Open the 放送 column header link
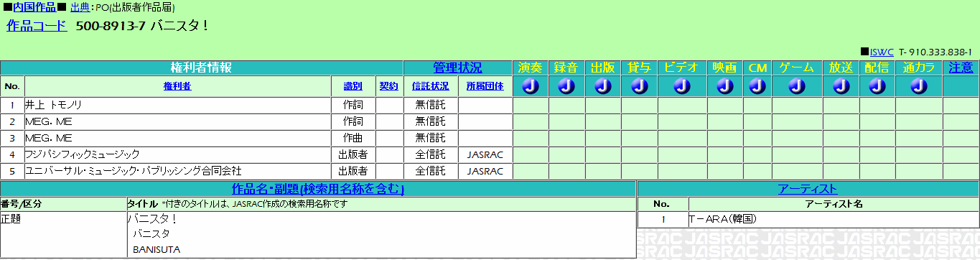Image resolution: width=980 pixels, height=260 pixels. [841, 68]
